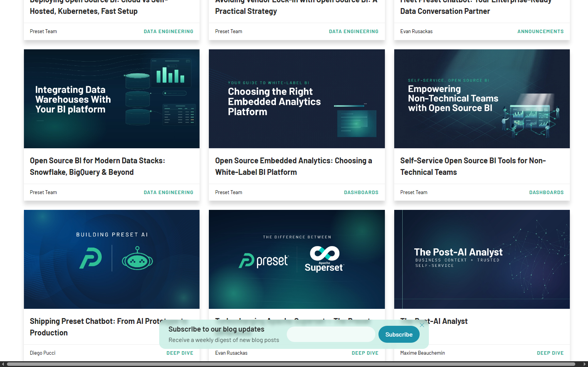Select the ANNOUNCEMENTS category tag
Image resolution: width=588 pixels, height=367 pixels.
tap(540, 32)
